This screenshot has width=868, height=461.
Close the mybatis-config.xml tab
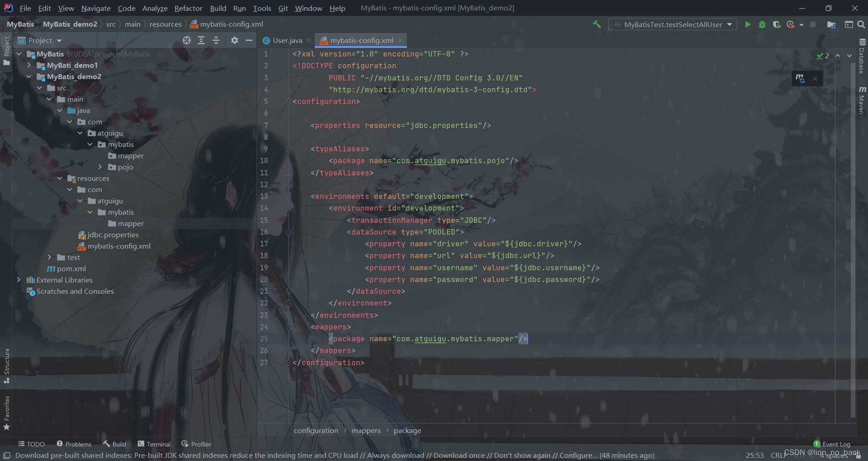[400, 40]
